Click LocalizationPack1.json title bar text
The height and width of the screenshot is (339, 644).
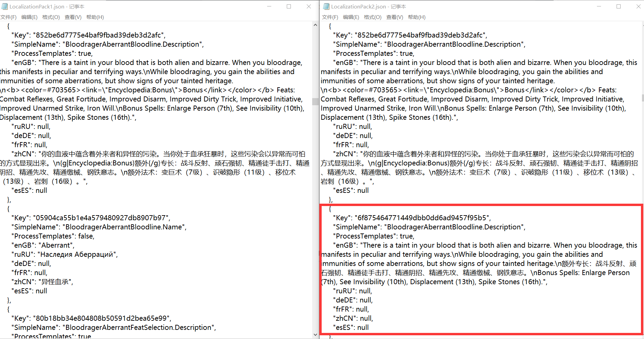tap(47, 6)
